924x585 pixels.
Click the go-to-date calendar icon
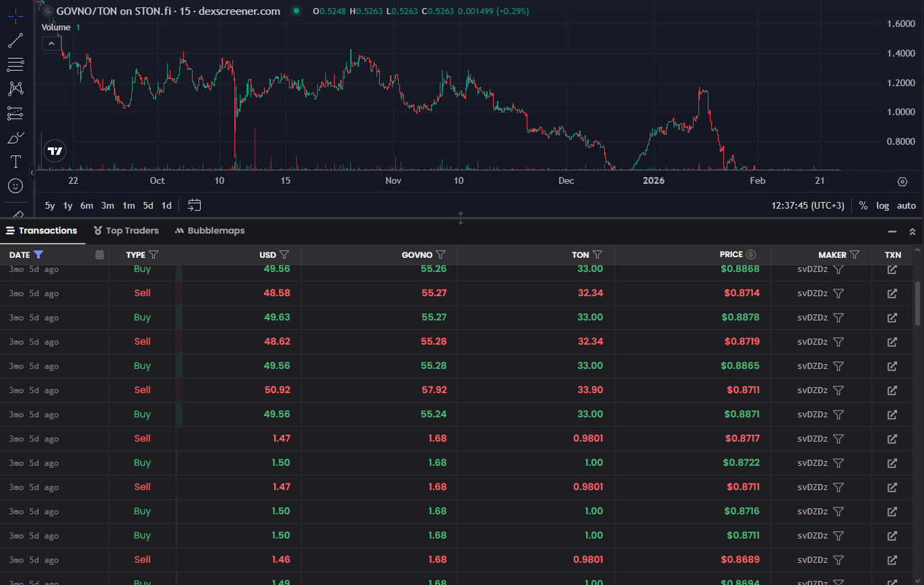(x=195, y=205)
